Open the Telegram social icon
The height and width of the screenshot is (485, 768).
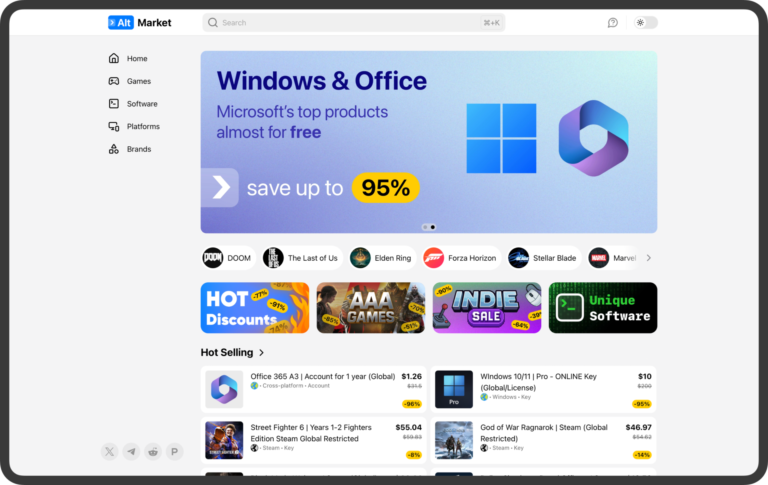(x=131, y=451)
